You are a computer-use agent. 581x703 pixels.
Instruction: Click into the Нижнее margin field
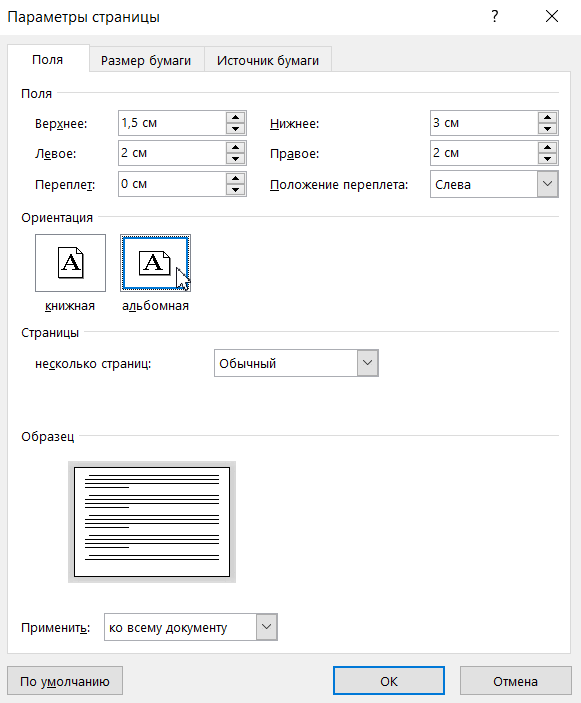(x=484, y=123)
